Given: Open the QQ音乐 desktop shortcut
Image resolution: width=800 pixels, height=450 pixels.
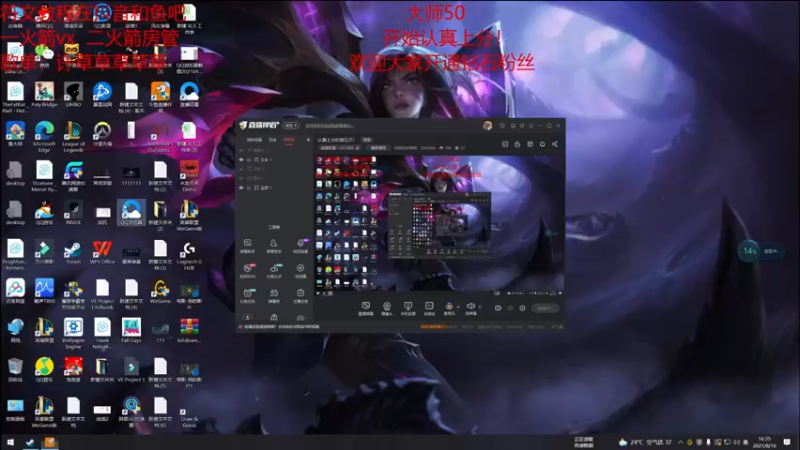Looking at the screenshot, I should point(44,368).
